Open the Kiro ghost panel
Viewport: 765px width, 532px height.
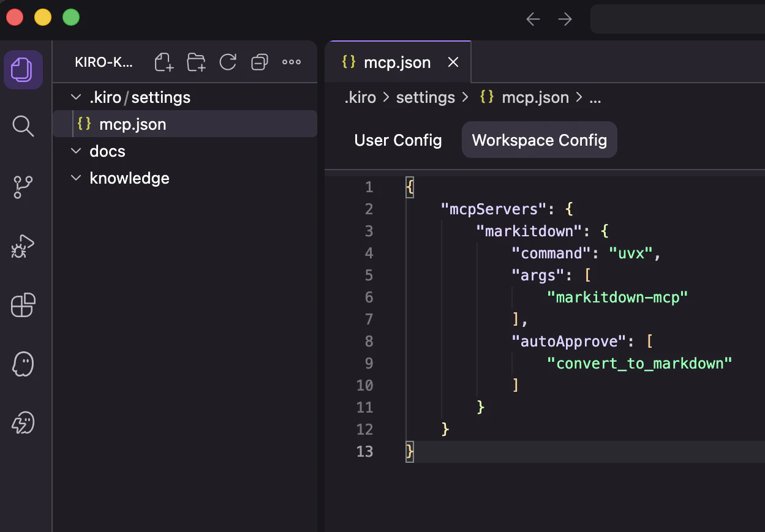coord(23,364)
